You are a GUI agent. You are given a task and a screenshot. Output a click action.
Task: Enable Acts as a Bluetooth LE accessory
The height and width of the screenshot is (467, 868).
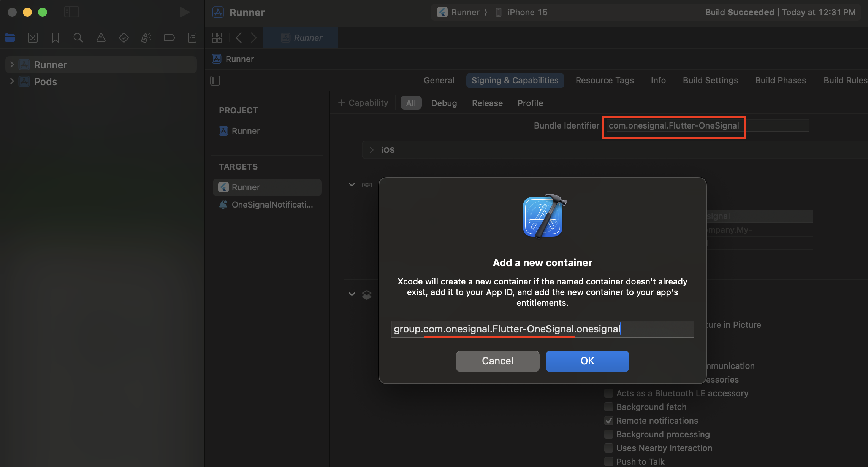(x=609, y=393)
